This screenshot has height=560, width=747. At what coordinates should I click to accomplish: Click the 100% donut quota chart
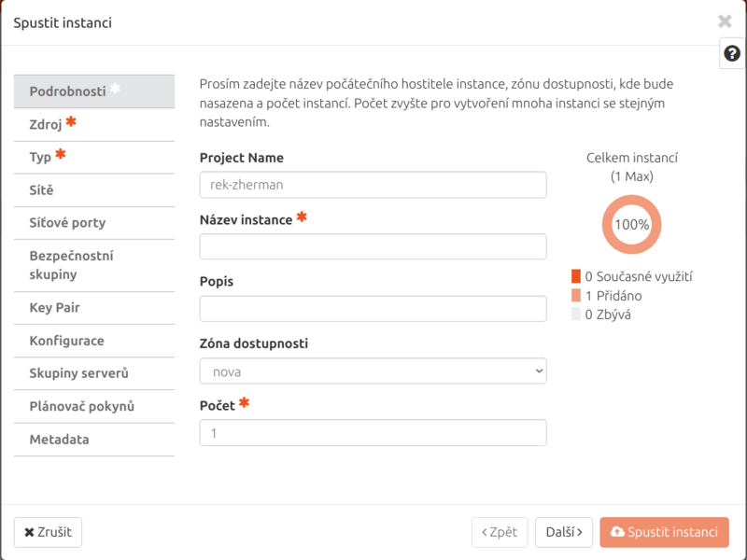click(x=631, y=225)
